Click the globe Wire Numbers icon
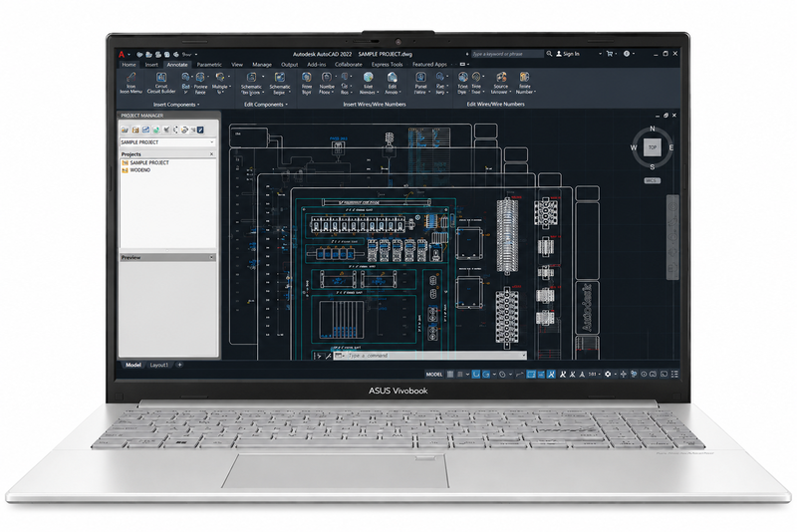The height and width of the screenshot is (532, 797). tap(368, 77)
